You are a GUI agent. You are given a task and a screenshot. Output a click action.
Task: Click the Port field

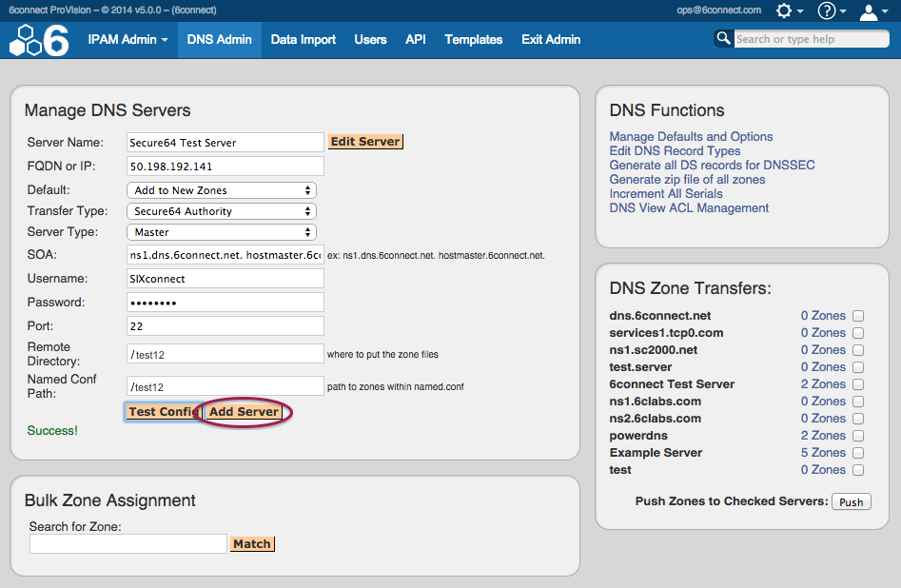pos(225,326)
